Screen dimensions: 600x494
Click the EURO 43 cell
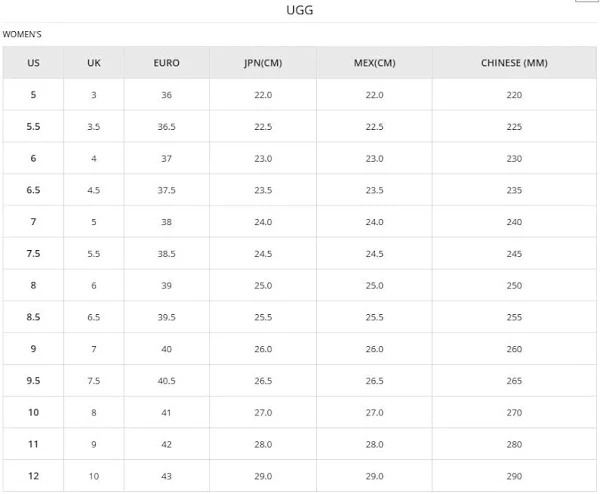[x=167, y=476]
